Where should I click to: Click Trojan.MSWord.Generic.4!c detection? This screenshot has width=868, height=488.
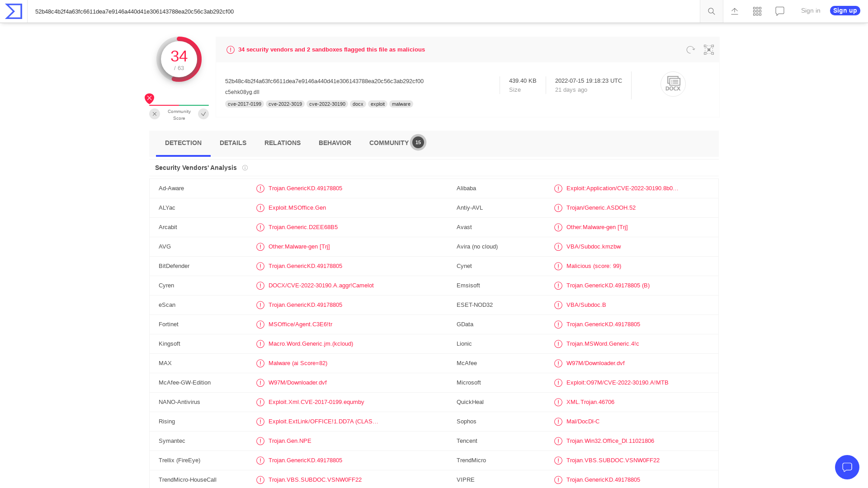click(603, 344)
